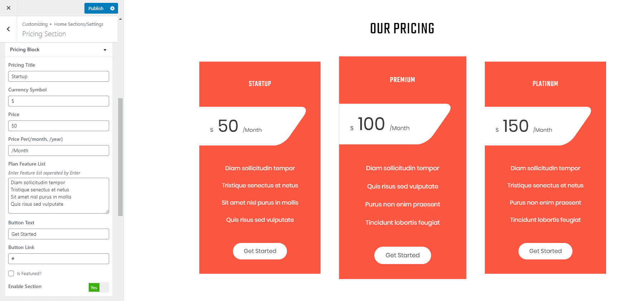Click the customizer sidebar scrollbar thumb
This screenshot has height=301, width=644.
(120, 157)
